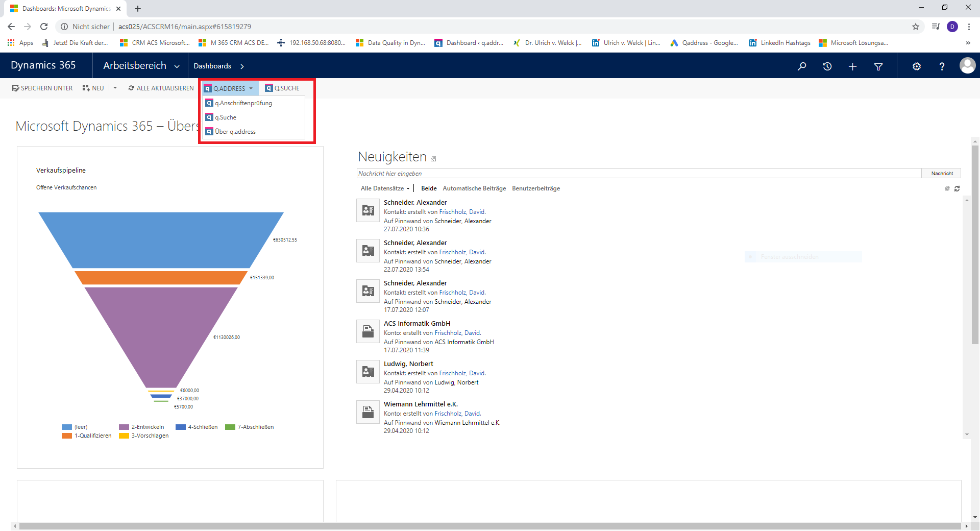The height and width of the screenshot is (531, 980).
Task: Open ACS Informatik GmbH record link
Action: (417, 324)
